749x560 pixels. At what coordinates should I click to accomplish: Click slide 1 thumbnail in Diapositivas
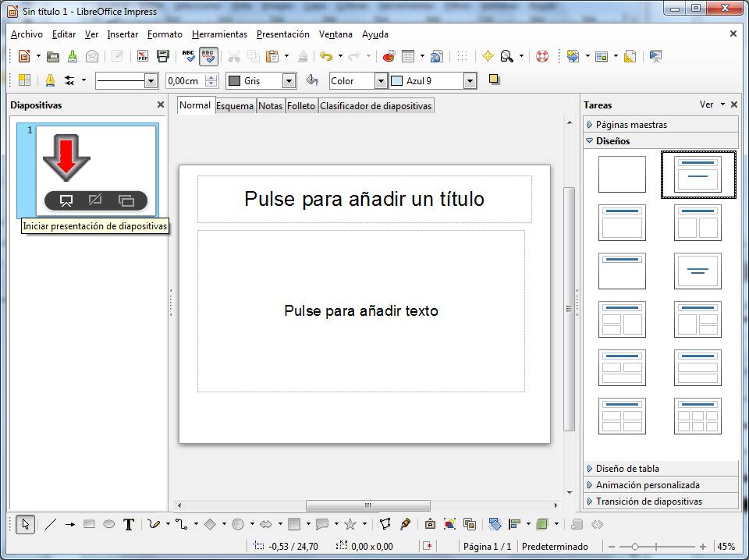click(x=96, y=171)
